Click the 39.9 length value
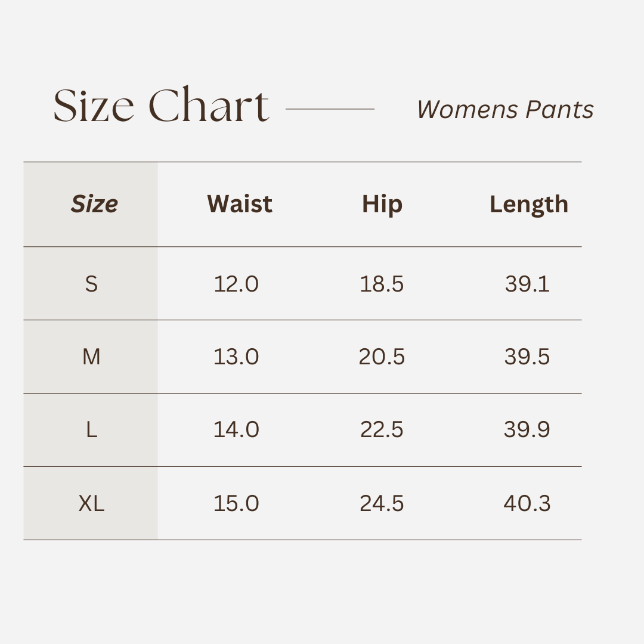The height and width of the screenshot is (644, 644). pos(527,430)
